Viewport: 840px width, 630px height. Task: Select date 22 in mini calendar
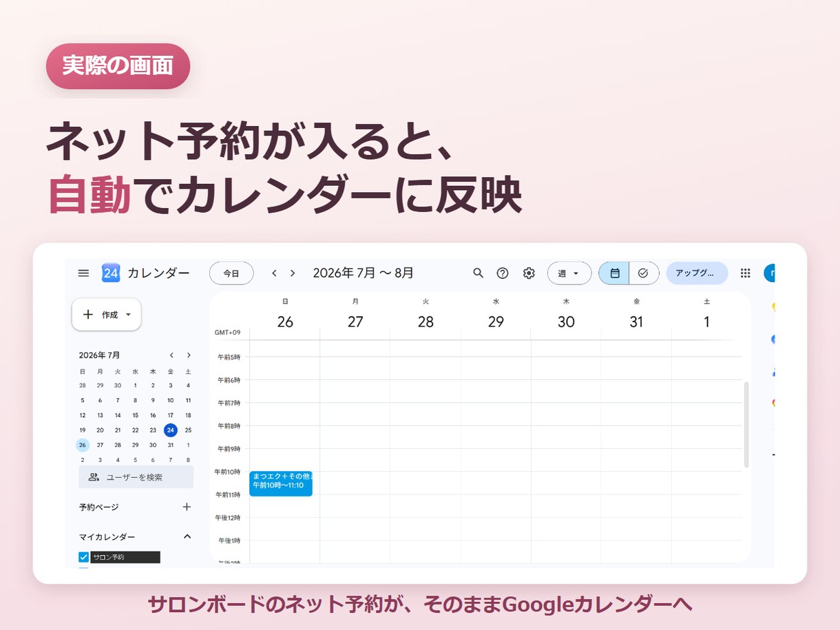[x=136, y=430]
